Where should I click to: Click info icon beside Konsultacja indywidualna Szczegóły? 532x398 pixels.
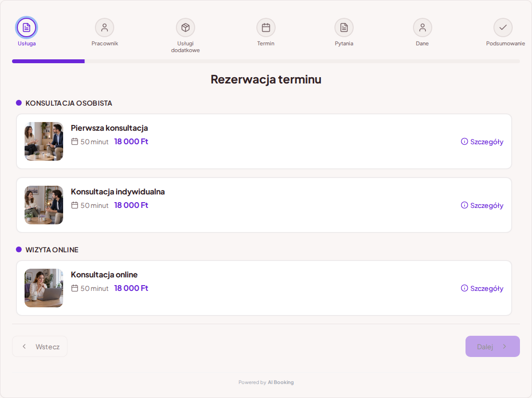click(465, 205)
